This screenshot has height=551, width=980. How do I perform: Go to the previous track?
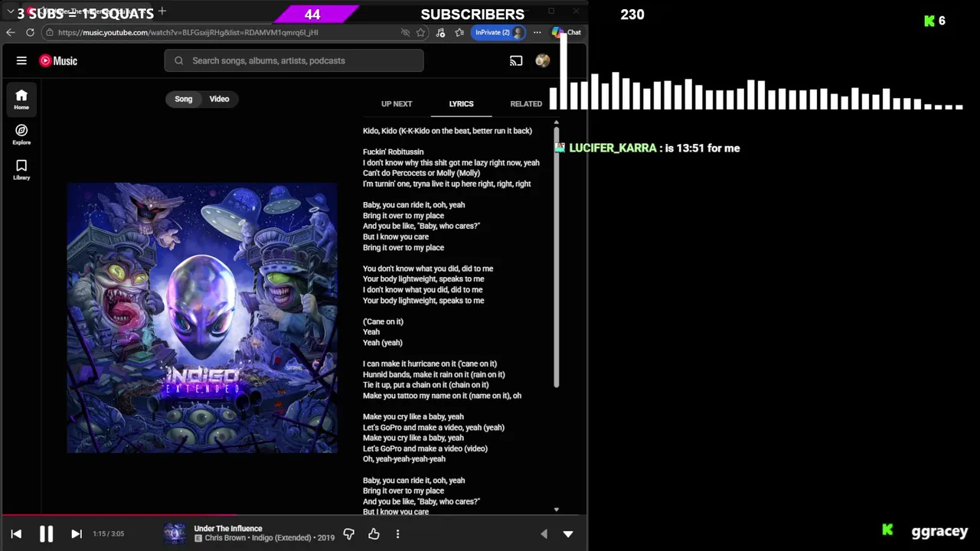[x=16, y=534]
